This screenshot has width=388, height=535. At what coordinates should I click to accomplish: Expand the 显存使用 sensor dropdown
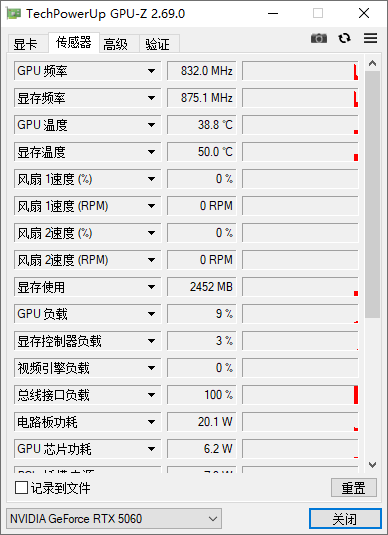pyautogui.click(x=151, y=287)
